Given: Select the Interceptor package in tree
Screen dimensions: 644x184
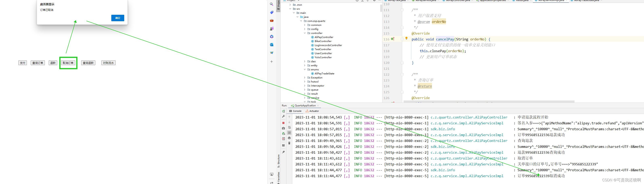Looking at the screenshot, I should tap(318, 86).
